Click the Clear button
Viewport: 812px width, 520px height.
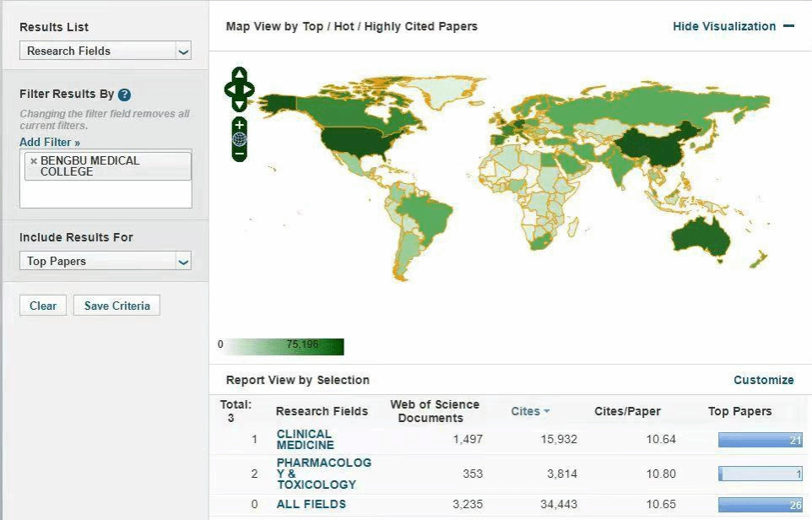coord(43,306)
